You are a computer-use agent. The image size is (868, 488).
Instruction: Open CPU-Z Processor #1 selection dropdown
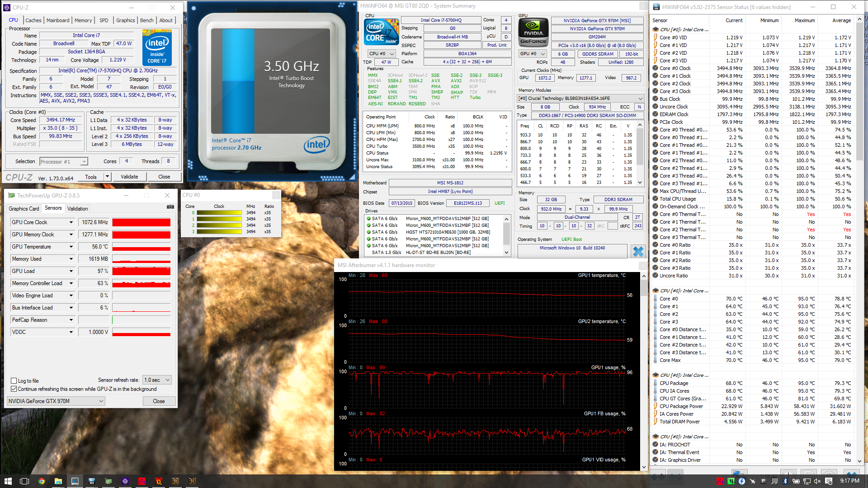click(x=64, y=162)
